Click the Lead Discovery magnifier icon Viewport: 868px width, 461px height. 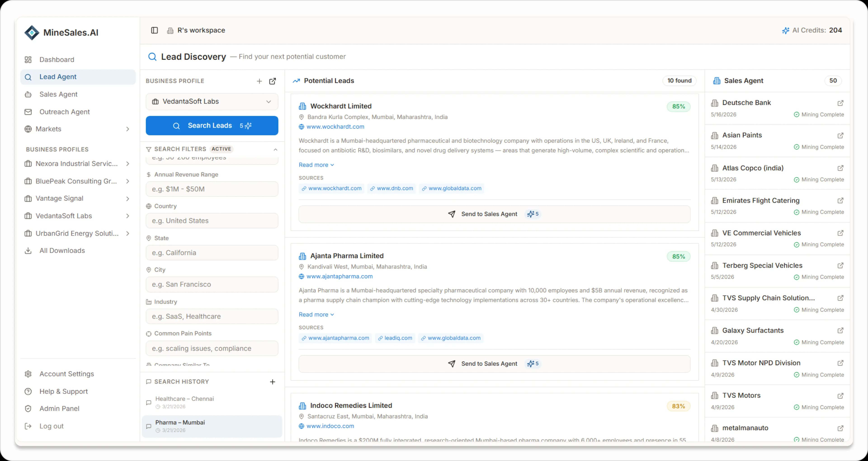click(x=152, y=57)
